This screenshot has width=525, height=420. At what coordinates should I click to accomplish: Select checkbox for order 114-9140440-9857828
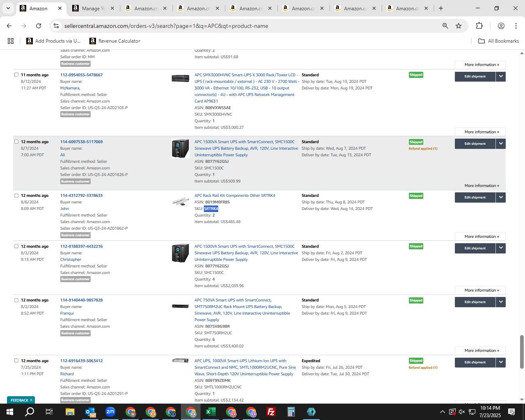[16, 300]
